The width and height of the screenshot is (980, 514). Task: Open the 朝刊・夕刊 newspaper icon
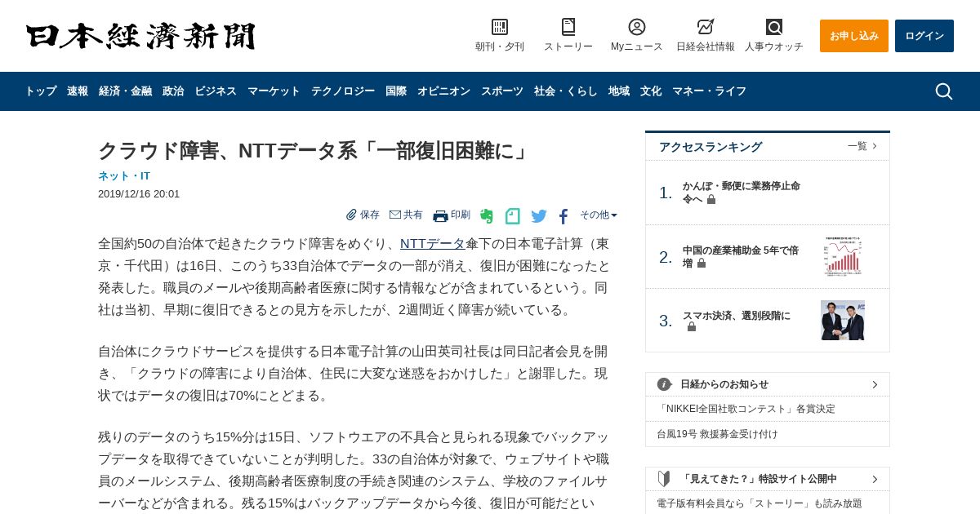click(500, 27)
